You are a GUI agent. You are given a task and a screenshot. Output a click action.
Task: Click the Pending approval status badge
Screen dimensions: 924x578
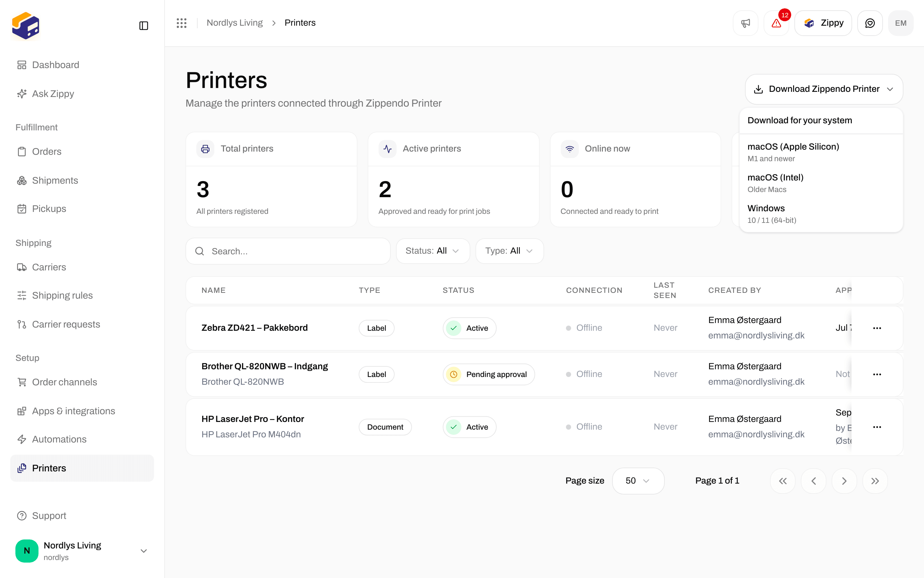pyautogui.click(x=488, y=374)
